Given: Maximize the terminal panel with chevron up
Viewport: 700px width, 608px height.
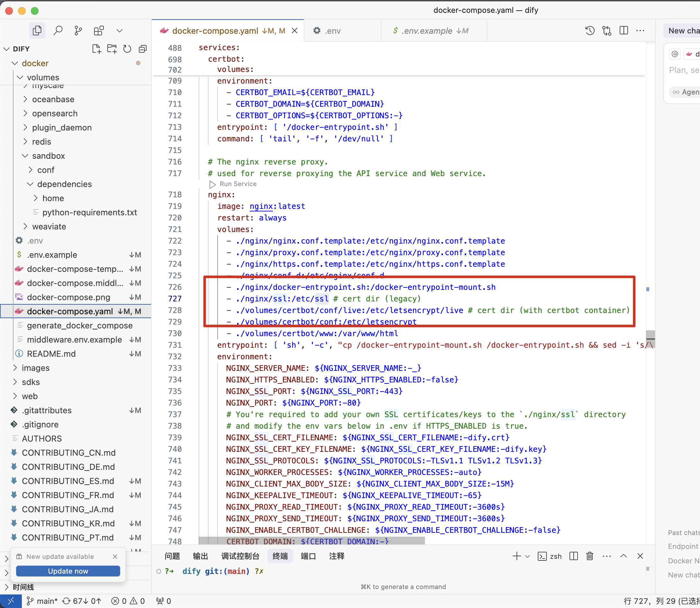Looking at the screenshot, I should pyautogui.click(x=623, y=556).
